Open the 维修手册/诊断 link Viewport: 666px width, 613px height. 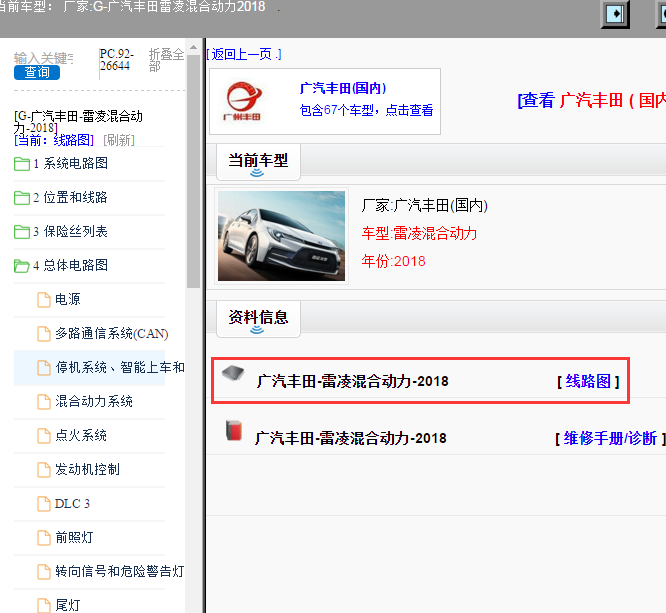tap(610, 438)
